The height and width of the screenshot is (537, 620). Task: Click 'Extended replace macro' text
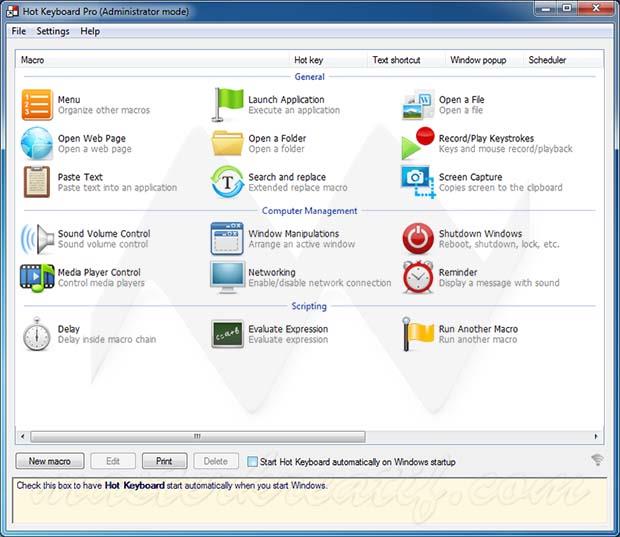coord(298,188)
